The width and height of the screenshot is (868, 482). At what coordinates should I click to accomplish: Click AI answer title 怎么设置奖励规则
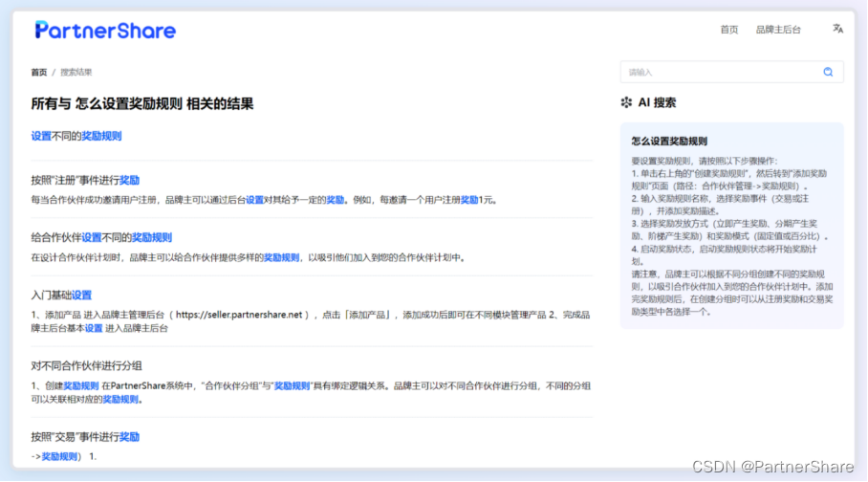click(x=669, y=141)
